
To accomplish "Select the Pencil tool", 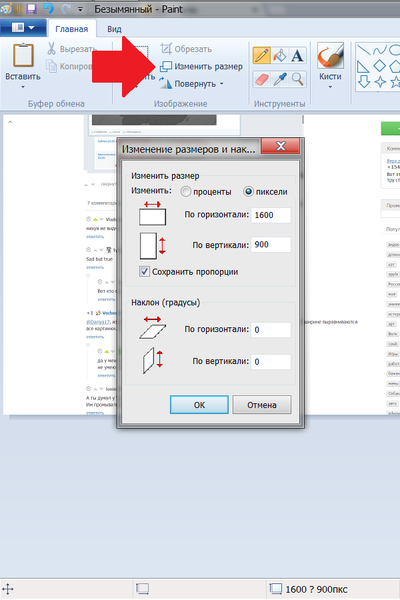I will tap(262, 55).
